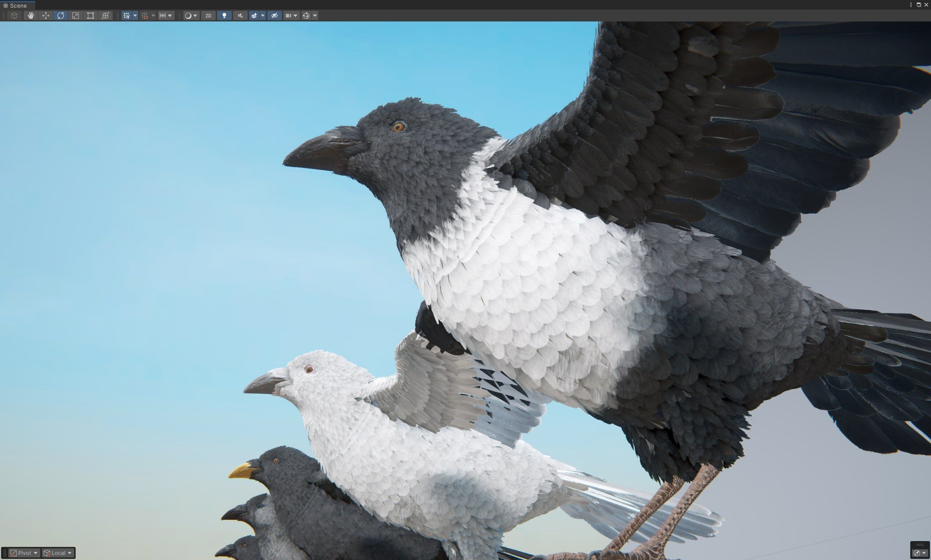Open the scene camera settings dropdown

[x=291, y=16]
